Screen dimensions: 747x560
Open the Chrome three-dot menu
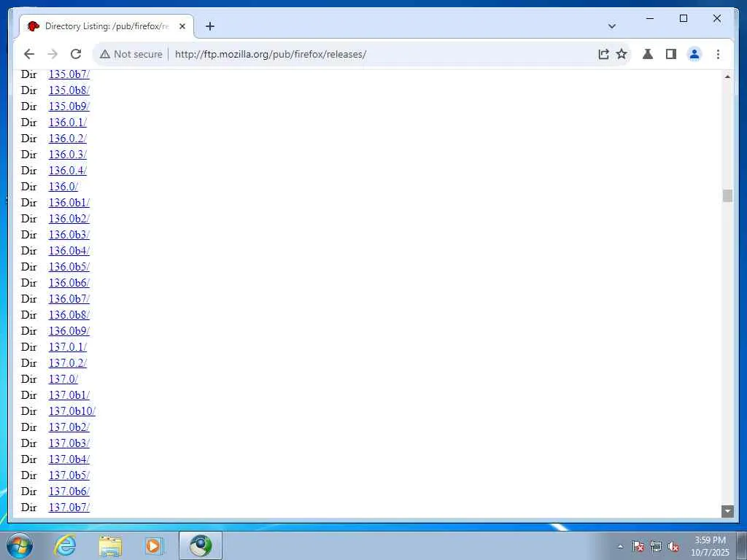click(718, 54)
